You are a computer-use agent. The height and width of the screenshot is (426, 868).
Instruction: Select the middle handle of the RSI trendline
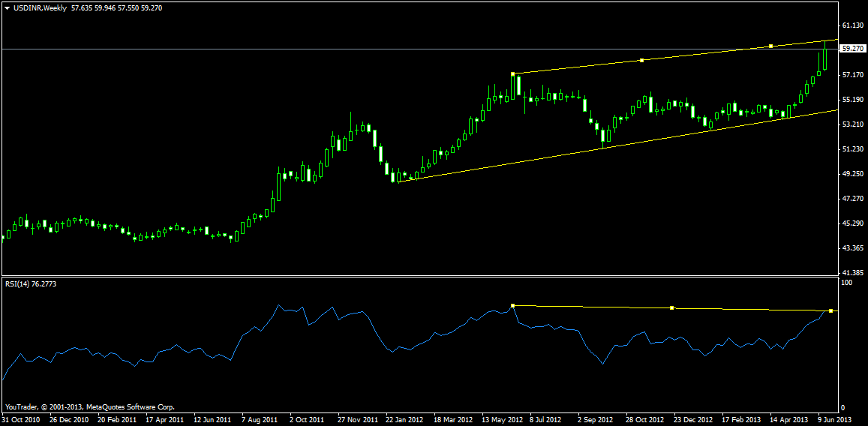[x=671, y=307]
